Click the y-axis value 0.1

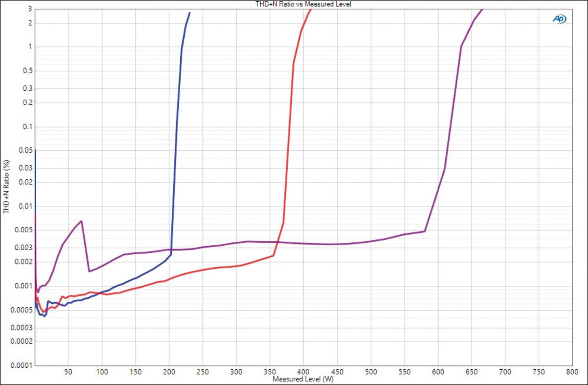(28, 126)
